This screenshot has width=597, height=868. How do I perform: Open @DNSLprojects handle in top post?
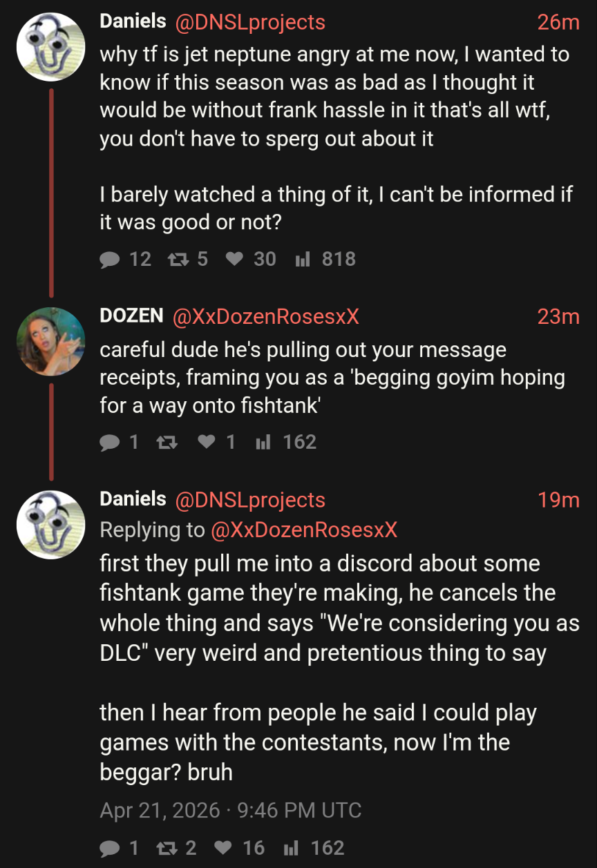point(251,22)
